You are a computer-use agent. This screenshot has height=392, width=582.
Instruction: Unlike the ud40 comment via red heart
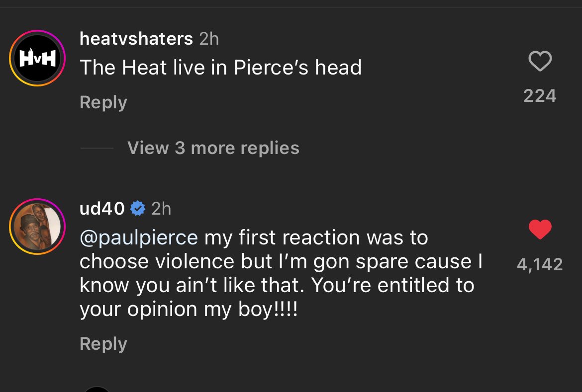(540, 230)
